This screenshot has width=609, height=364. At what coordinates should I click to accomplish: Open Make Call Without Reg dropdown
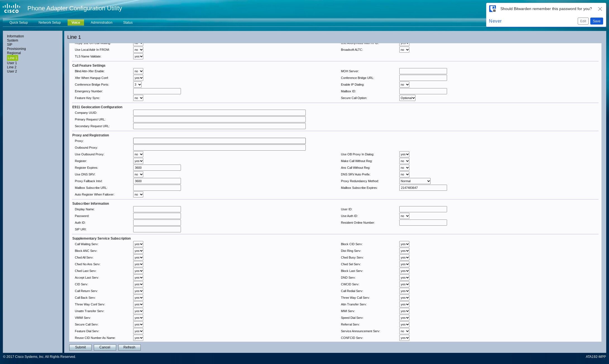[x=404, y=161]
